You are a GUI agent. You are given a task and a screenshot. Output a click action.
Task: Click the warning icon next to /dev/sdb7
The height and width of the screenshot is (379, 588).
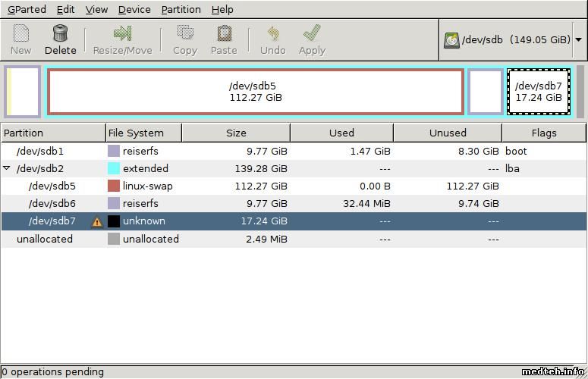coord(97,221)
